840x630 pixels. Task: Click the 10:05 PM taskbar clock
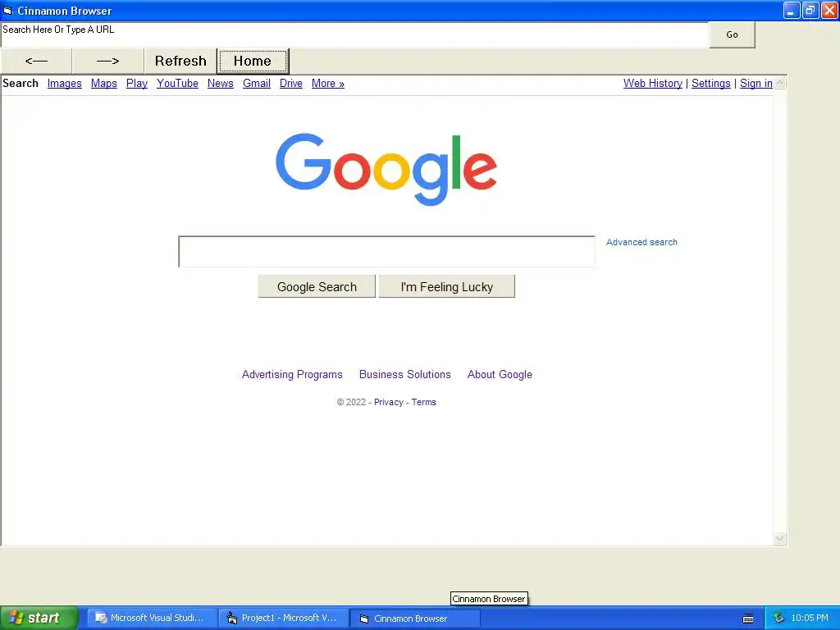(810, 619)
